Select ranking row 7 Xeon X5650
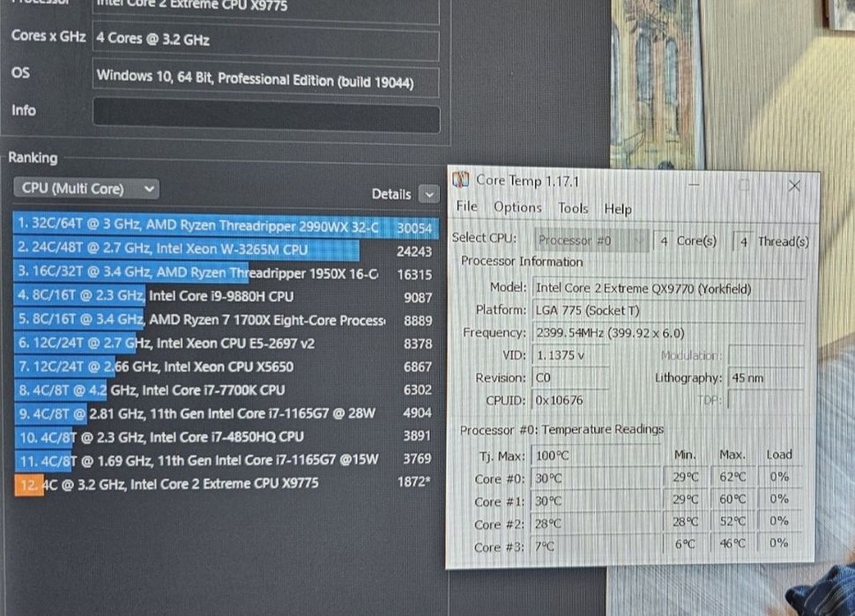The image size is (855, 616). tap(225, 367)
